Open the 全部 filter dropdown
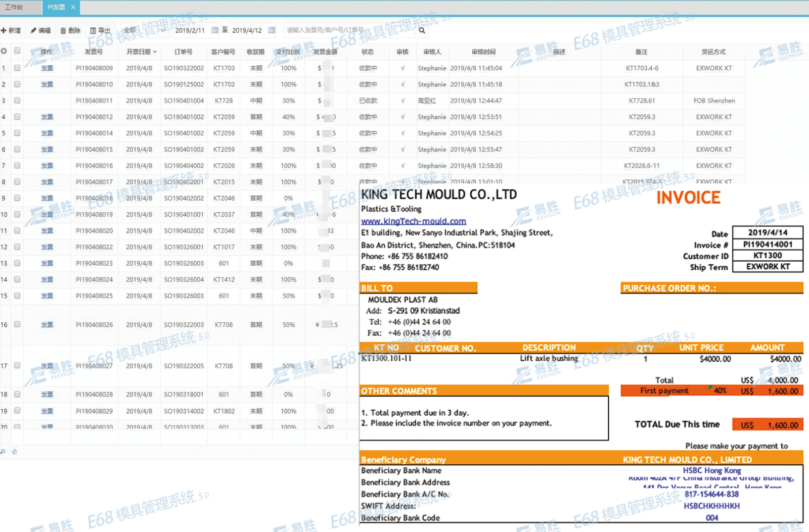Viewport: 809px width, 532px height. point(144,30)
